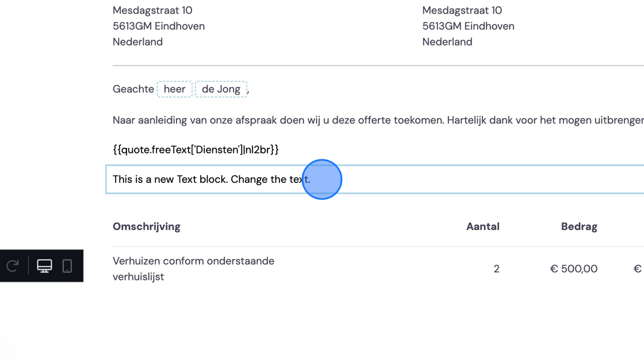Click left address 'Mesdagstraat 10'

152,10
